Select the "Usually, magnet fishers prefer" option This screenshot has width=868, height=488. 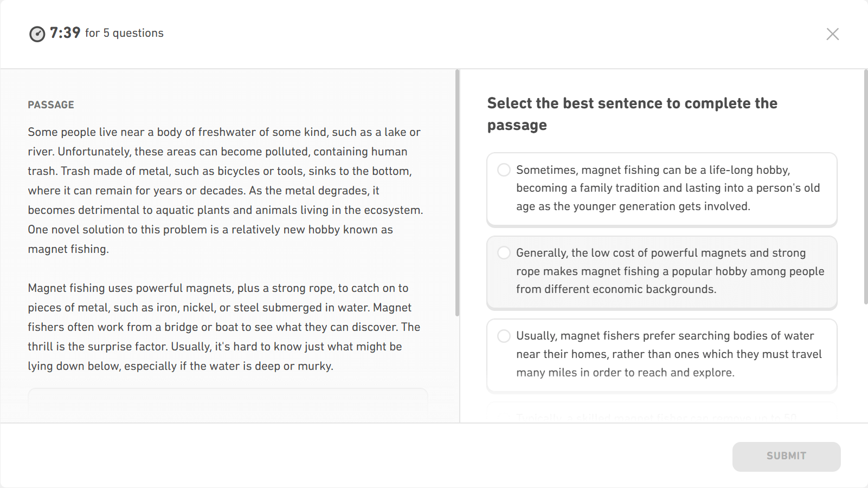(x=661, y=354)
